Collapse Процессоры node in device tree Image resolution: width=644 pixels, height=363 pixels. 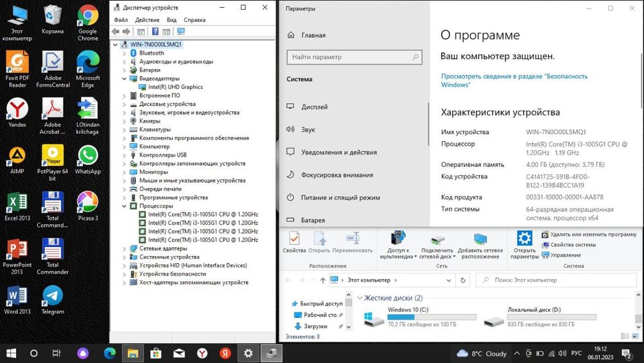click(x=124, y=206)
